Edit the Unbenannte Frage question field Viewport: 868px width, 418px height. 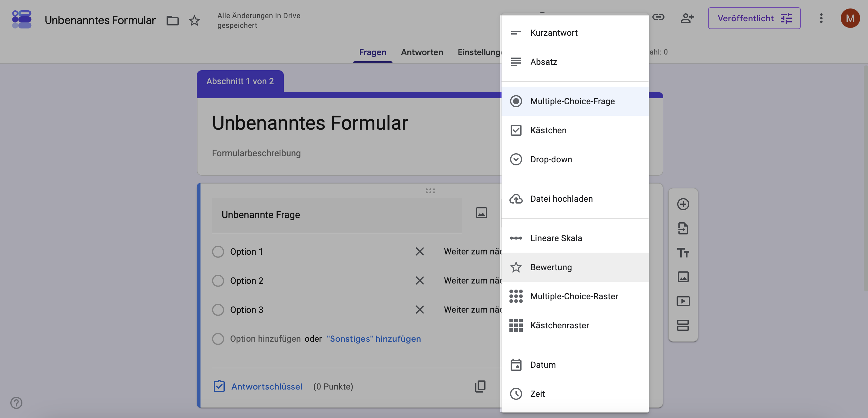336,215
